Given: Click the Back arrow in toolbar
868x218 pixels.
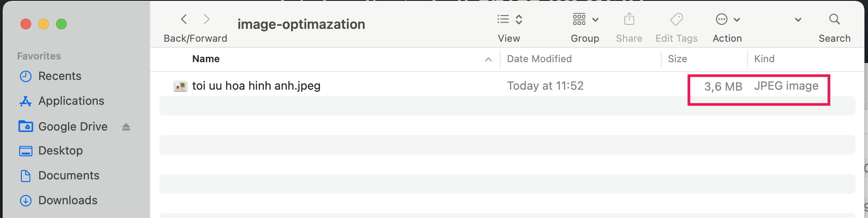Looking at the screenshot, I should click(x=184, y=19).
